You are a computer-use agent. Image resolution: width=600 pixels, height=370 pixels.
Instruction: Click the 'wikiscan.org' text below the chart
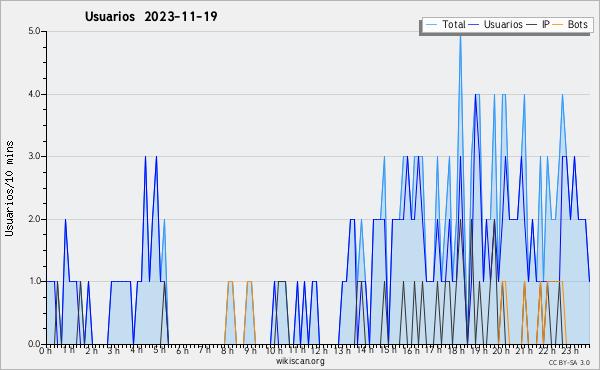click(300, 361)
